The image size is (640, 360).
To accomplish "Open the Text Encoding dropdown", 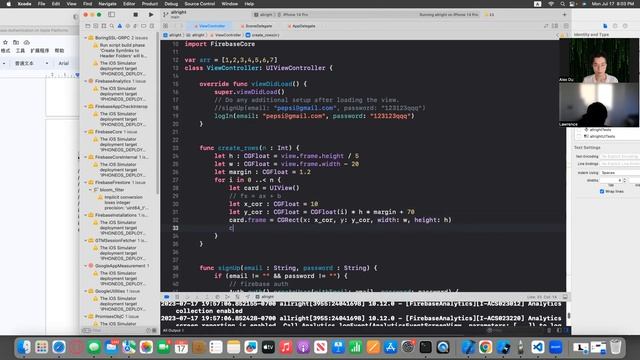I will tap(620, 156).
